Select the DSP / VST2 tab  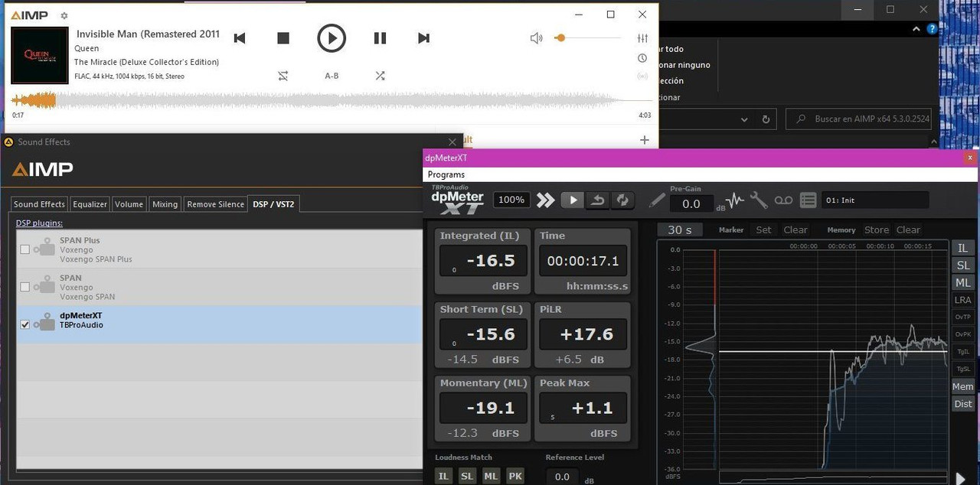pyautogui.click(x=273, y=204)
